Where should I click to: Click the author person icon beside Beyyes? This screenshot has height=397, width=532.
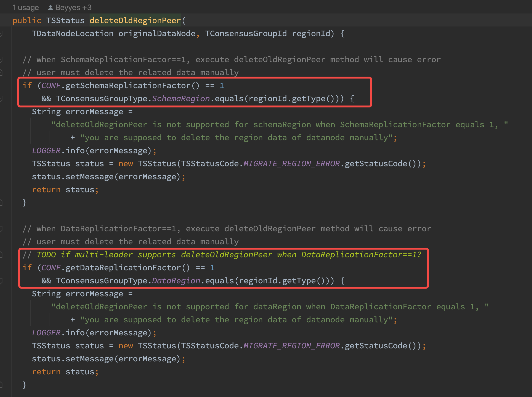click(x=50, y=8)
